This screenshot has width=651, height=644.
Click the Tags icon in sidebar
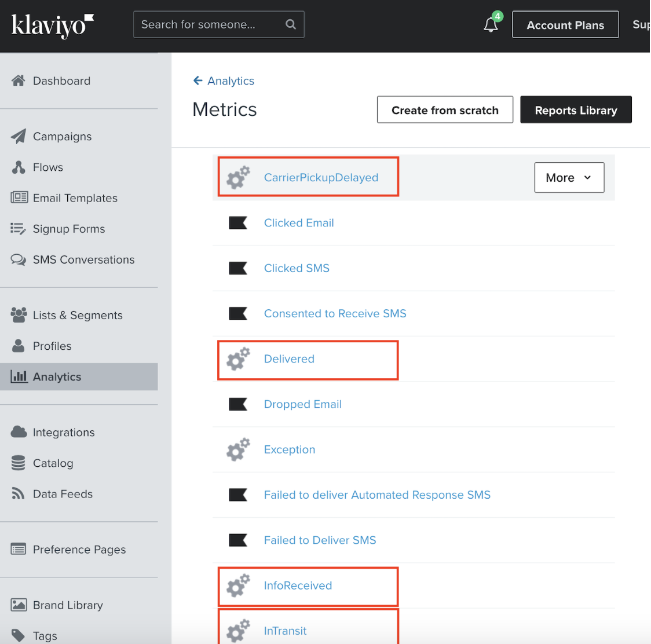click(19, 635)
